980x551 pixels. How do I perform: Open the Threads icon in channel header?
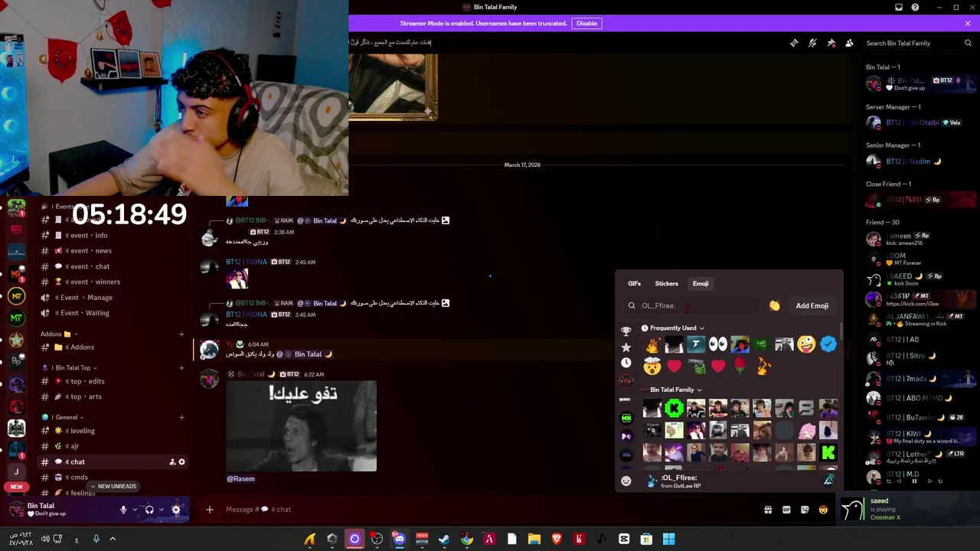(x=794, y=43)
